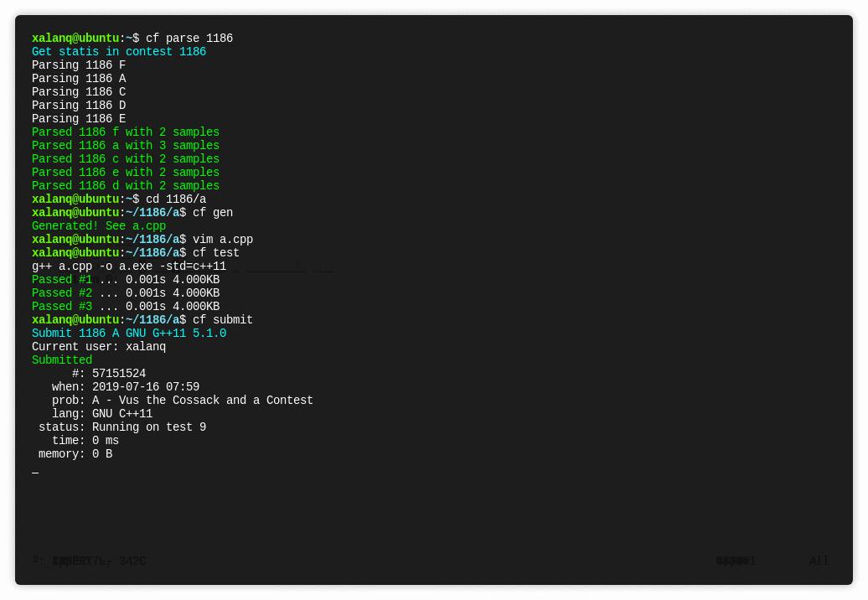Click the "Generated! See a.cpp" message

click(99, 226)
